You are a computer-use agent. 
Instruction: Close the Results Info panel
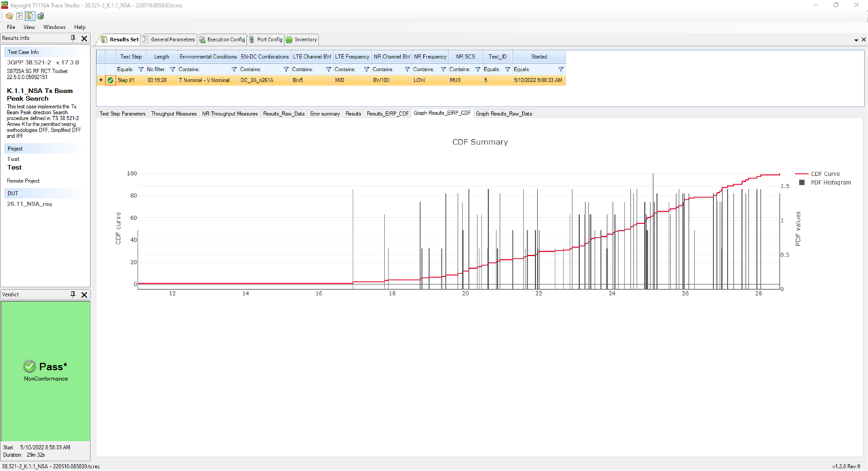tap(84, 39)
